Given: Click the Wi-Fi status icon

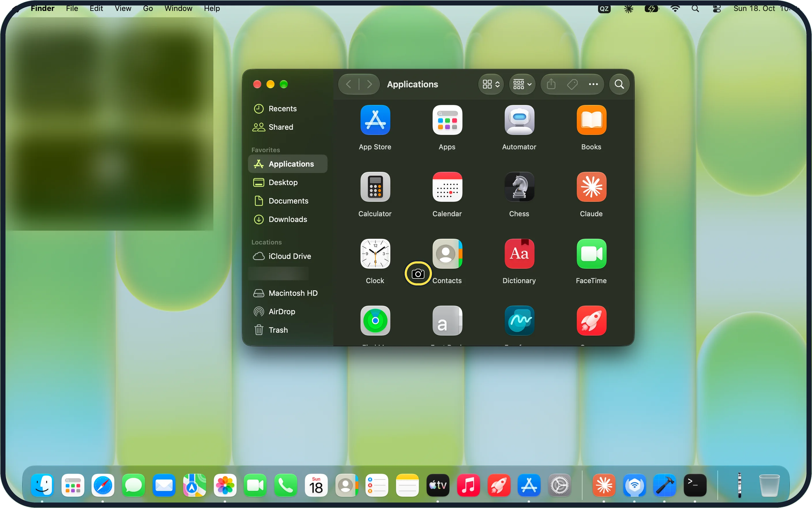Looking at the screenshot, I should click(x=675, y=8).
